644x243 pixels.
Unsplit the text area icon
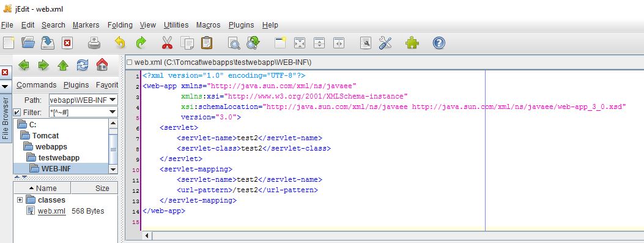300,43
